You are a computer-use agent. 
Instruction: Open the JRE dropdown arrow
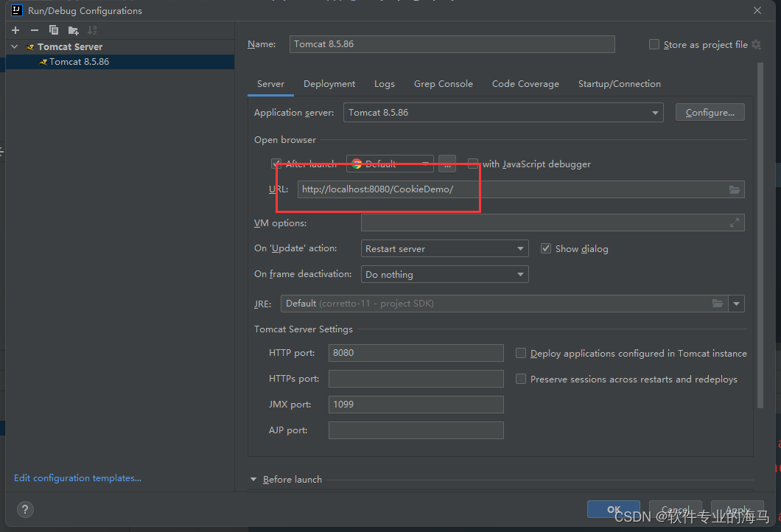(736, 304)
